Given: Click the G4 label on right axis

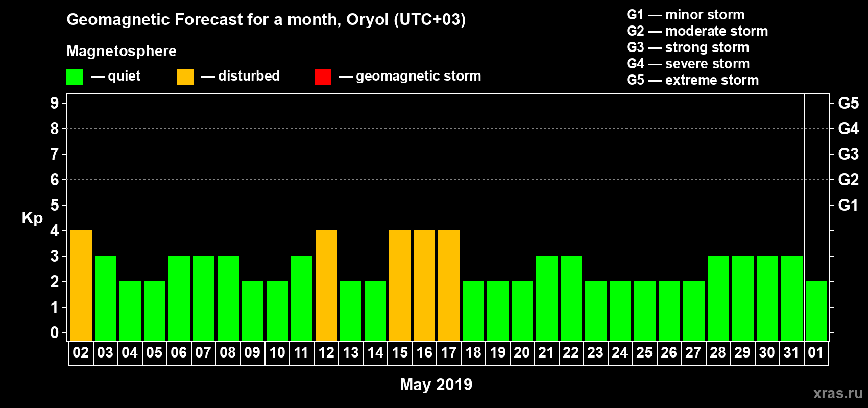Looking at the screenshot, I should (849, 129).
